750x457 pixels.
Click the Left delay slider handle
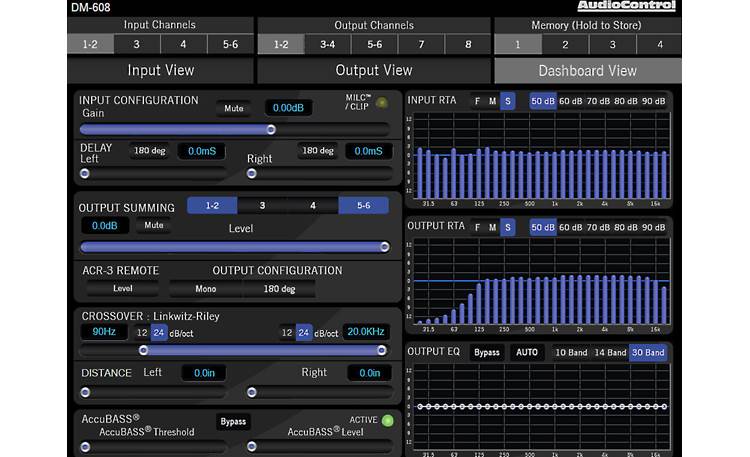85,173
